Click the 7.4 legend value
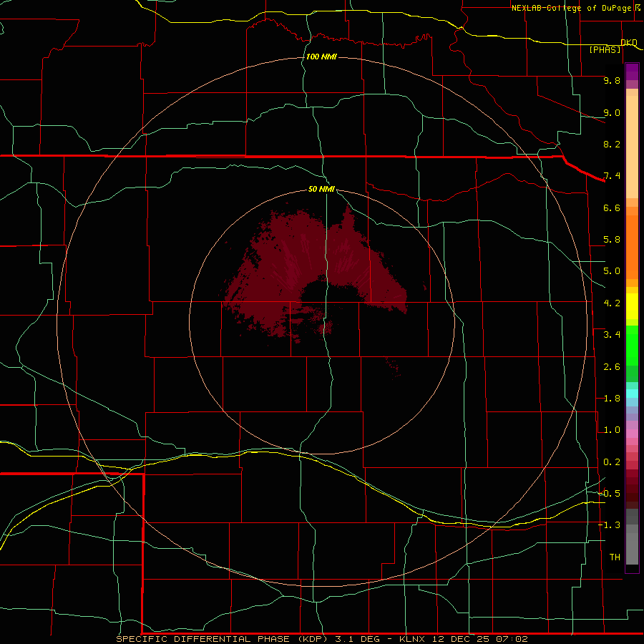644x644 pixels. click(x=612, y=176)
